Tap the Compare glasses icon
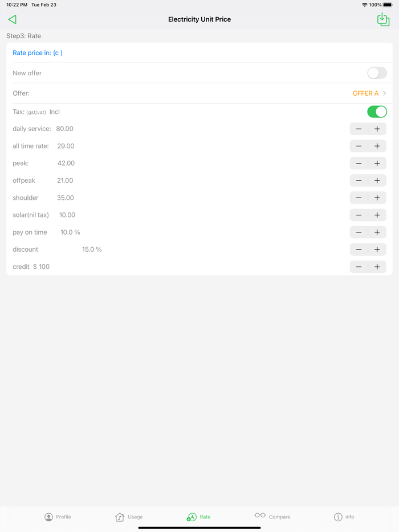The image size is (399, 532). (261, 517)
